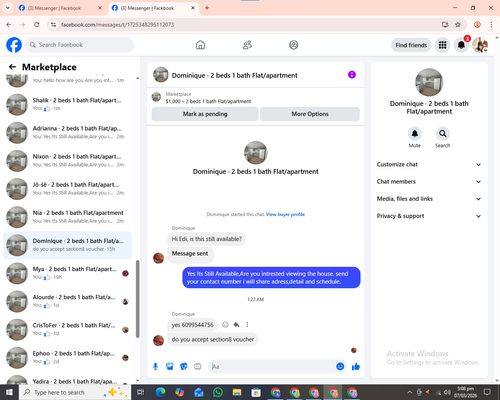
Task: Open the taskbar clock and date
Action: coord(465,392)
